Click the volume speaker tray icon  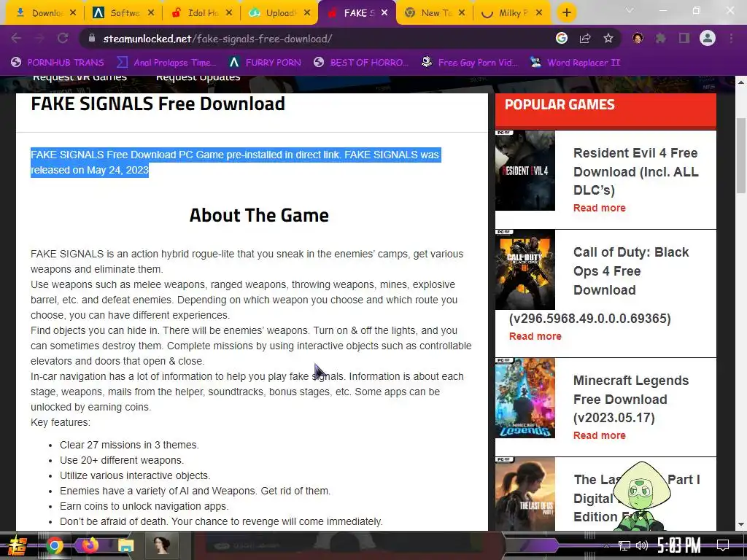(642, 545)
